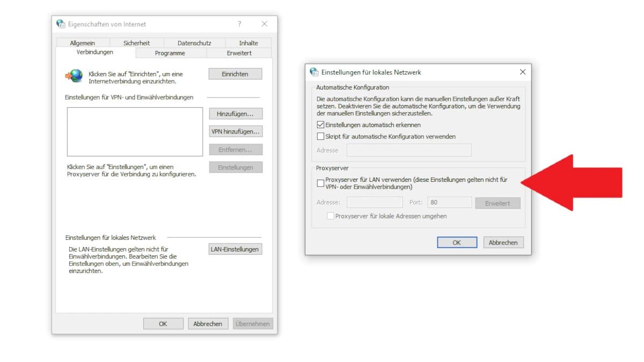Click the 'Einstellungen für VPN- und Einwählverbindungen' heading
The image size is (644, 362).
(129, 97)
